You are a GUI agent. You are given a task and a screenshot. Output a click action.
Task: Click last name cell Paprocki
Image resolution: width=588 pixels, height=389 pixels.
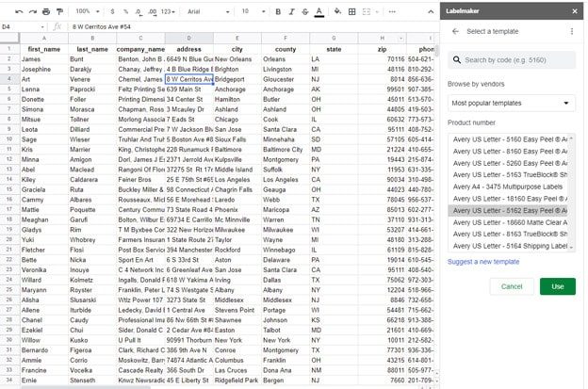click(92, 89)
